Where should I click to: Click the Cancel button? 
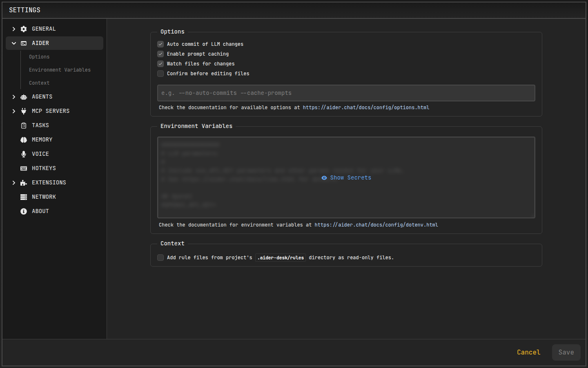pyautogui.click(x=528, y=352)
